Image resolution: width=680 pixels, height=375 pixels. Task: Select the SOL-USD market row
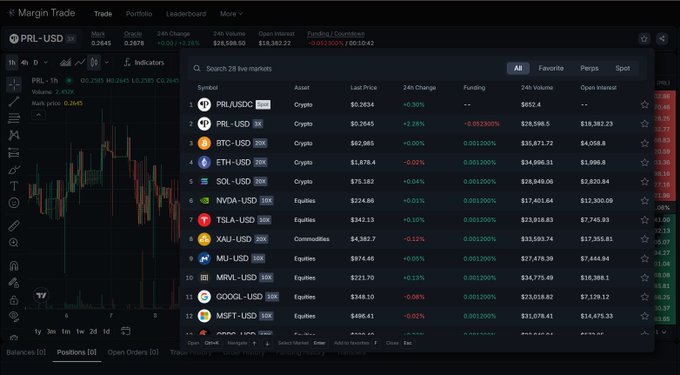coord(417,181)
